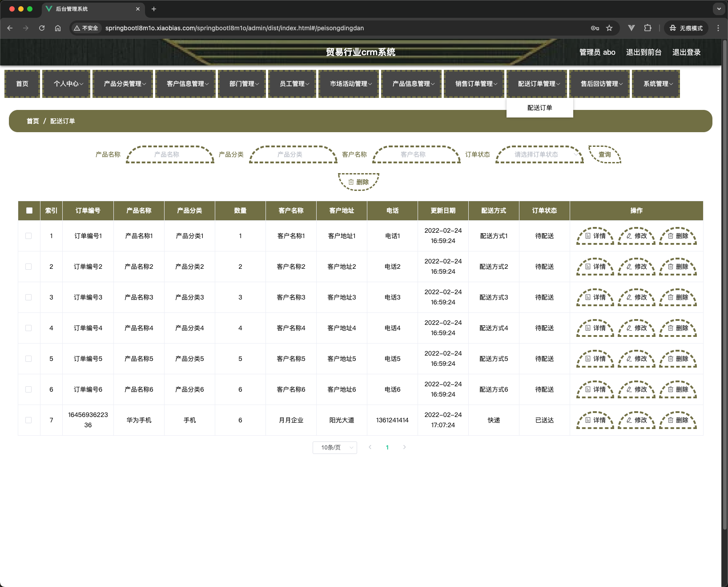Open the browser three-dot menu
728x587 pixels.
[718, 28]
